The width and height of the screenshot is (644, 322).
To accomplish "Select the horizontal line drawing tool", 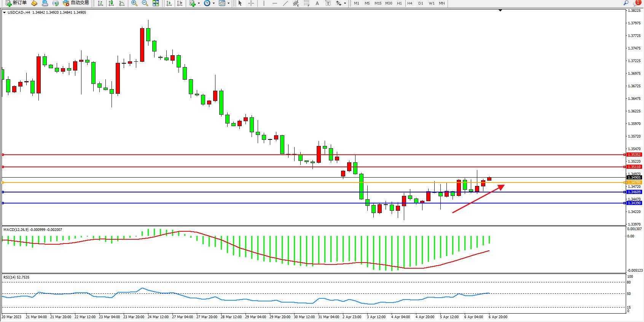I will pos(275,3).
